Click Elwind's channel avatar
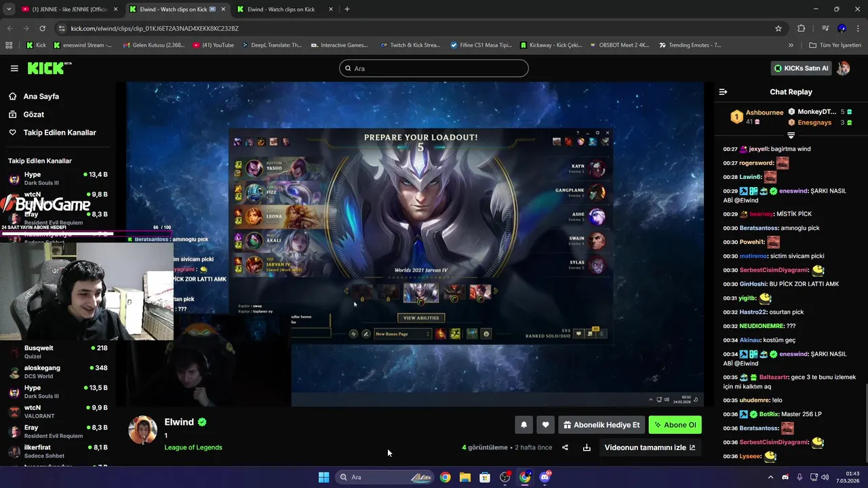The width and height of the screenshot is (868, 488). click(x=143, y=430)
